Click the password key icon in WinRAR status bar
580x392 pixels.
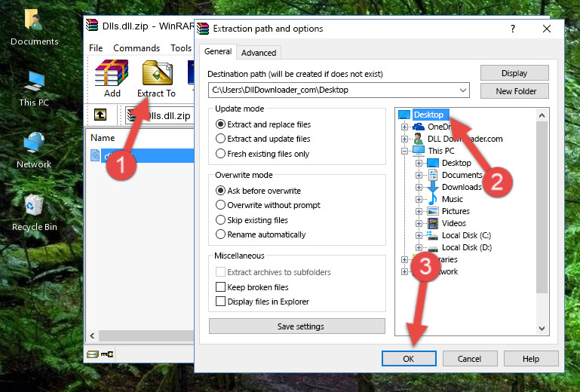coord(107,354)
